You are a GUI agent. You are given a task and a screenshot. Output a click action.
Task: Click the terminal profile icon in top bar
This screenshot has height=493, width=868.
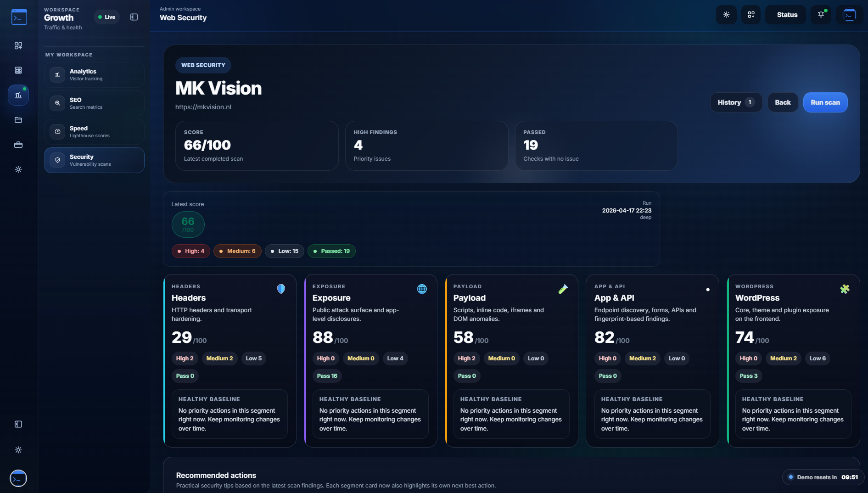tap(849, 15)
